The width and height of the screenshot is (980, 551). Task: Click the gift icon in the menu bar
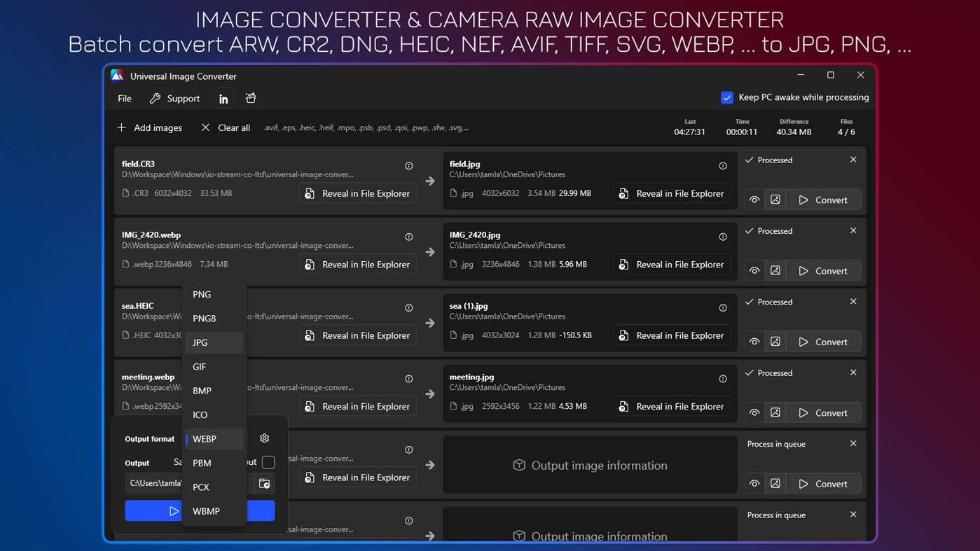click(250, 98)
